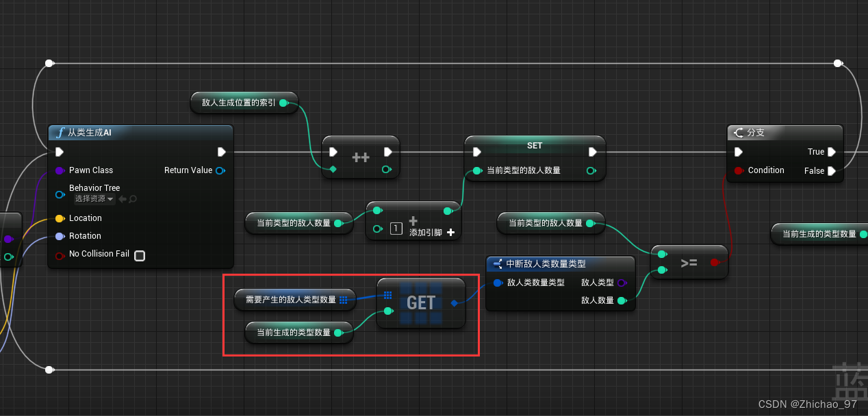Click 添加引脚 to add a pin
This screenshot has height=416, width=868.
click(426, 233)
